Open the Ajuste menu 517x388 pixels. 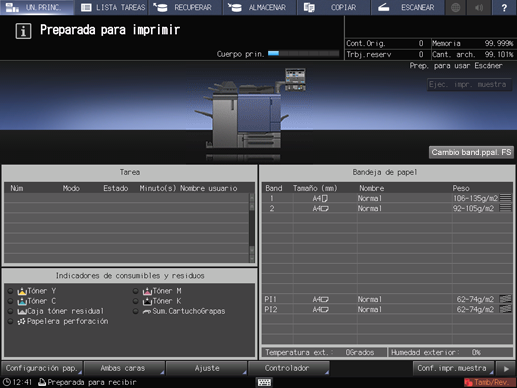pos(206,368)
